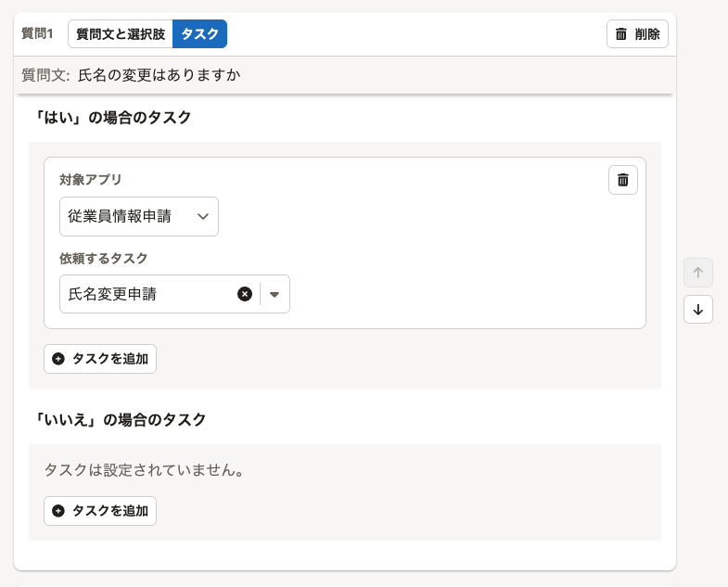This screenshot has width=728, height=587.
Task: Clear the 氏名変更申請 selection with the x icon
Action: 245,294
